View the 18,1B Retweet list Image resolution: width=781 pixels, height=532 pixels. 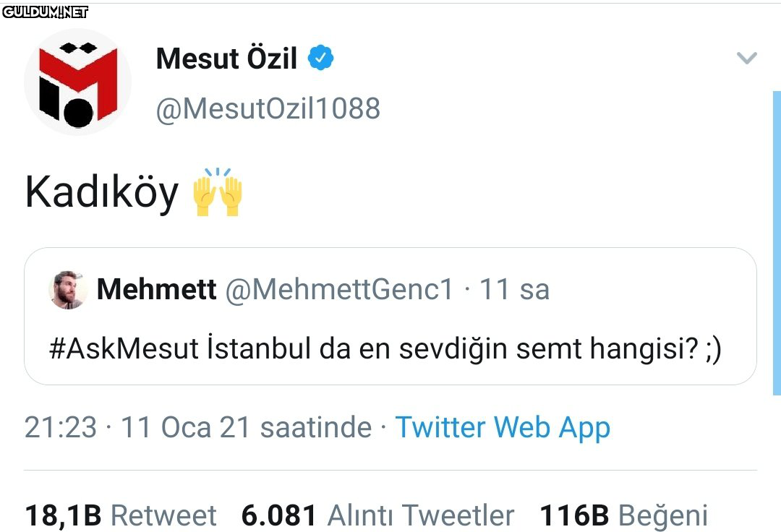pos(120,515)
